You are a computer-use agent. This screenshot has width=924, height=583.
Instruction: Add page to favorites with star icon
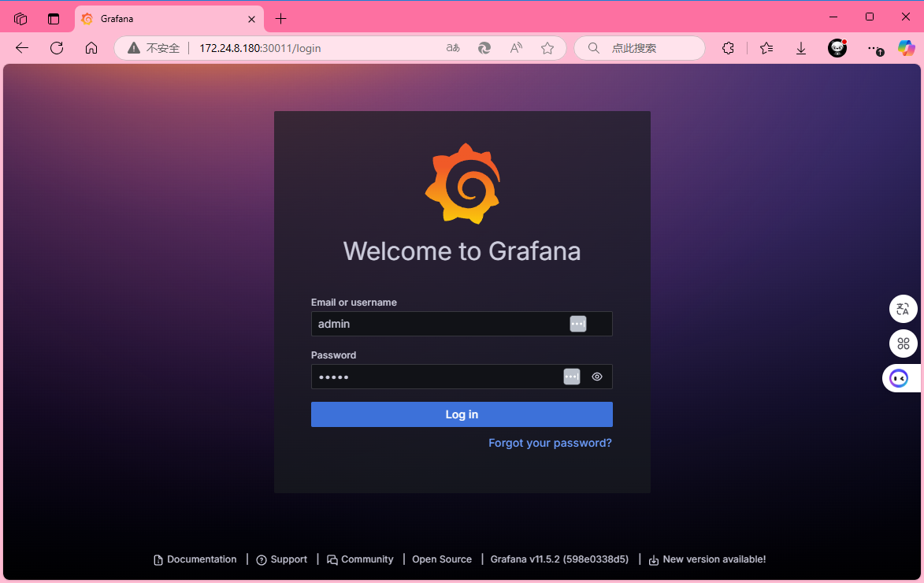click(x=547, y=48)
